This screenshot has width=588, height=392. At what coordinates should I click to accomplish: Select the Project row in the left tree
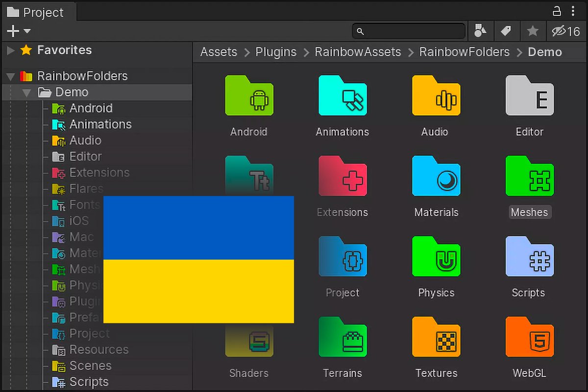click(97, 334)
